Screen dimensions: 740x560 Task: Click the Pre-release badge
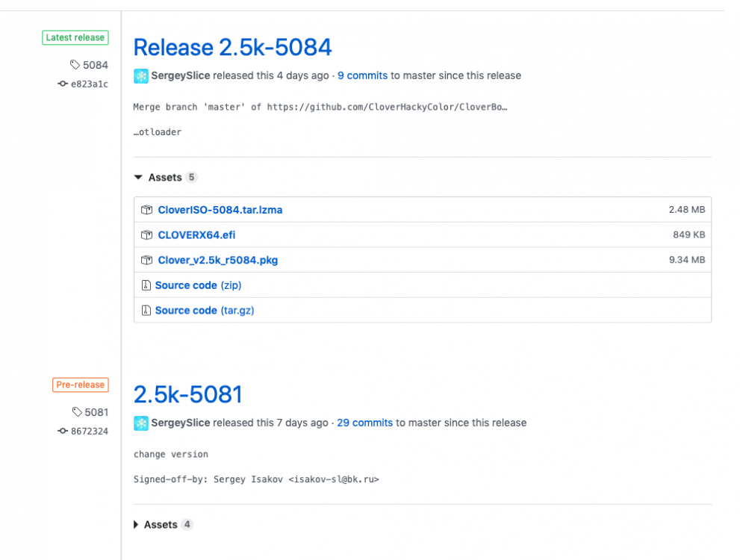pyautogui.click(x=80, y=385)
